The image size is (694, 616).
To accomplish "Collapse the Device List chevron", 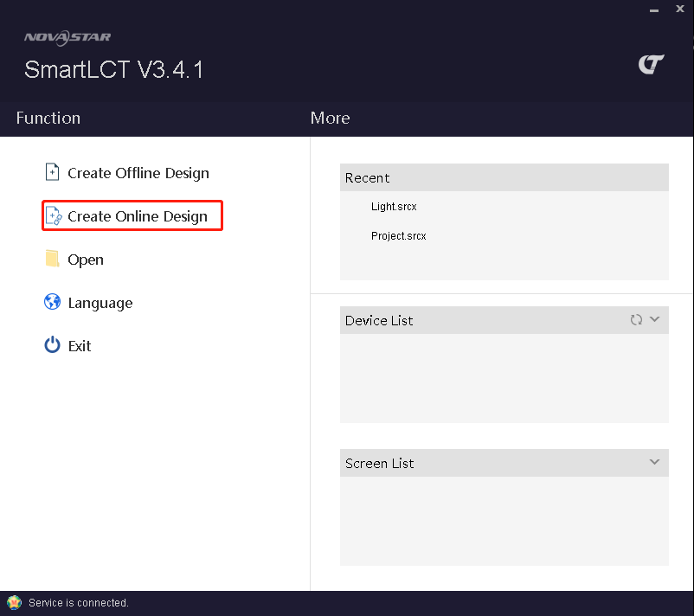I will [654, 319].
